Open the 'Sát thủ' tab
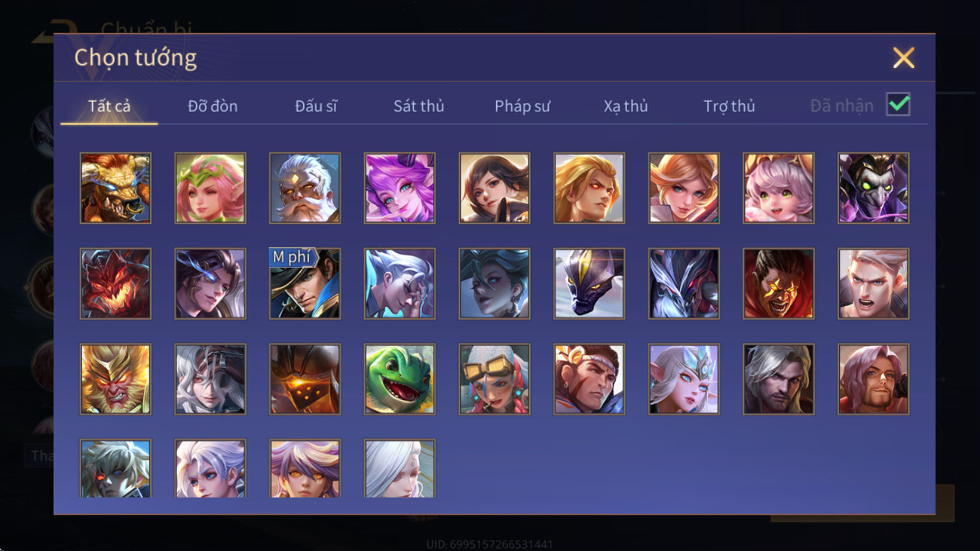 coord(418,106)
